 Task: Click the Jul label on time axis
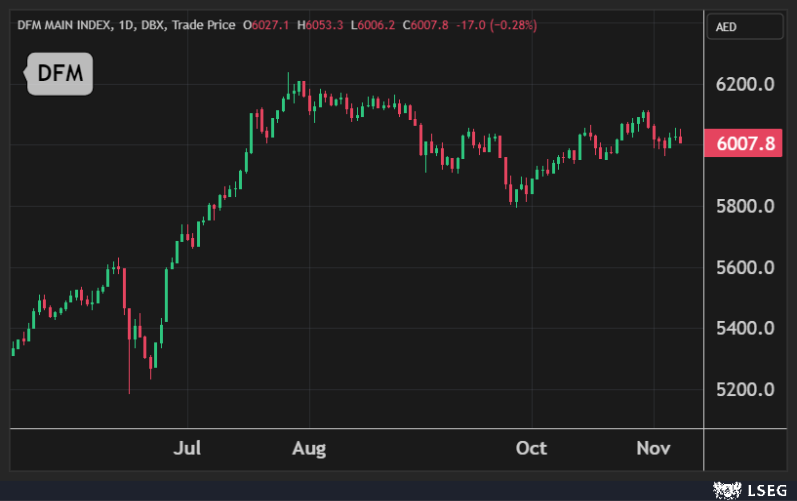pyautogui.click(x=188, y=447)
